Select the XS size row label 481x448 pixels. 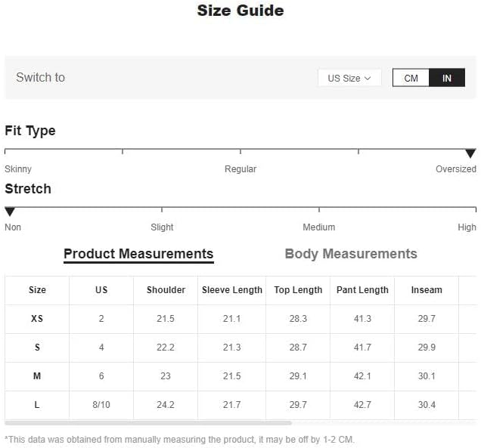[x=37, y=319]
